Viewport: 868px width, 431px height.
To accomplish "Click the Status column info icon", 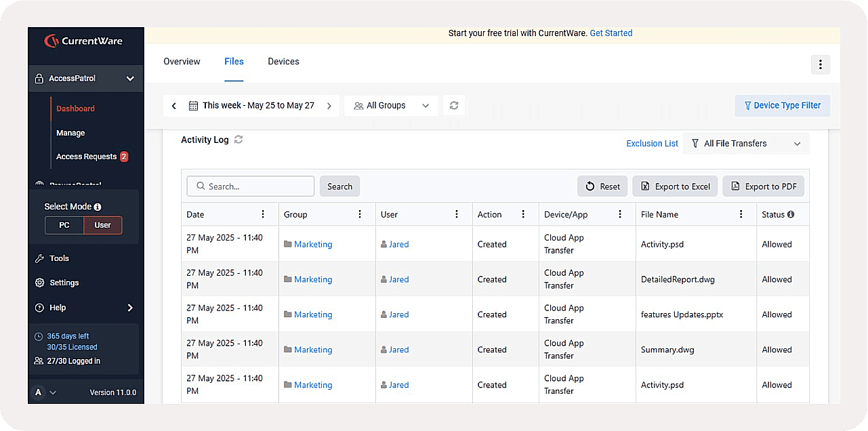I will [791, 214].
